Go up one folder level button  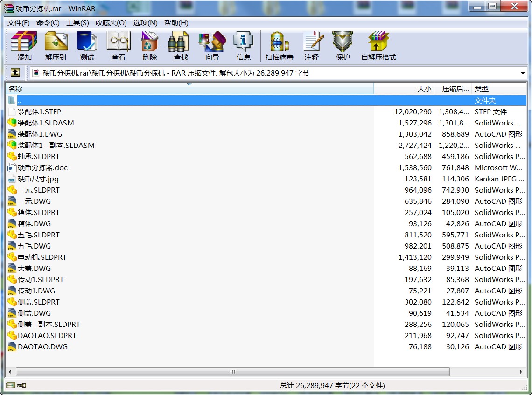(15, 73)
